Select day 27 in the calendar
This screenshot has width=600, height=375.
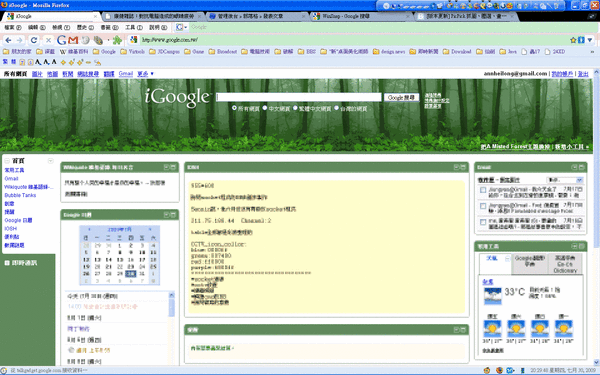coord(98,274)
